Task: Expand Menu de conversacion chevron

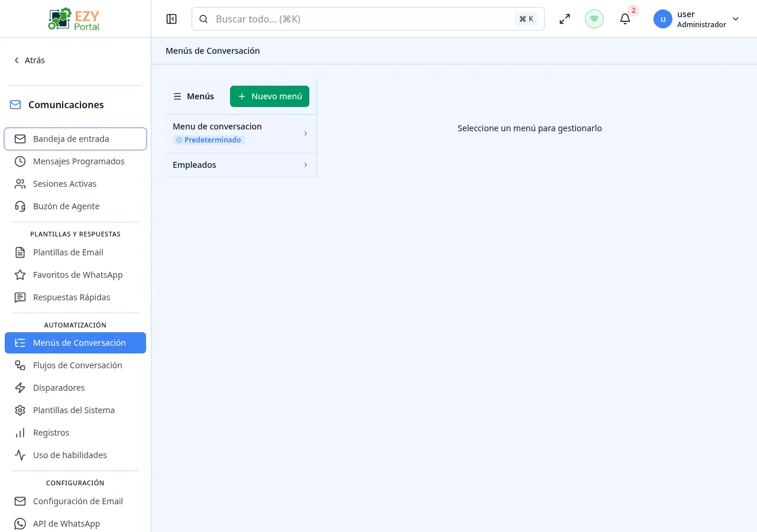Action: (306, 134)
